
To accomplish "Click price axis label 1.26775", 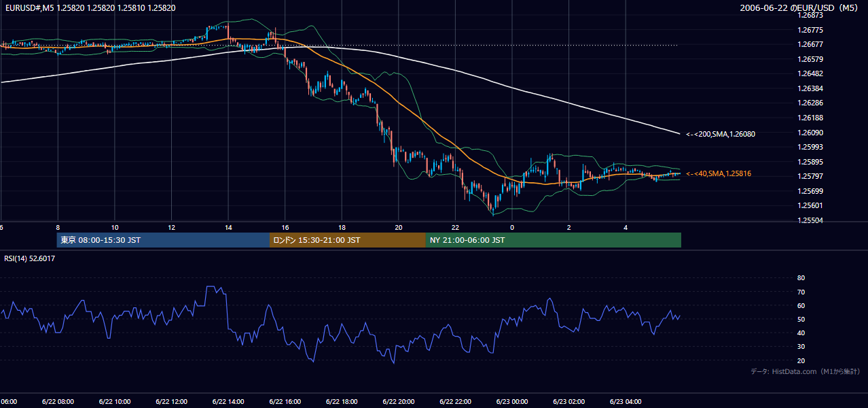I will click(x=811, y=30).
